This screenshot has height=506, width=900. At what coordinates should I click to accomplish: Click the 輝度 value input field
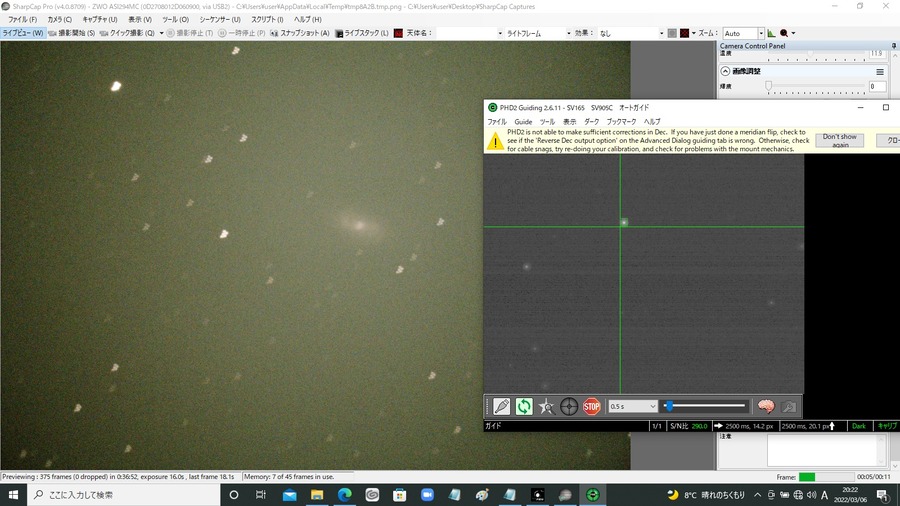pos(877,86)
